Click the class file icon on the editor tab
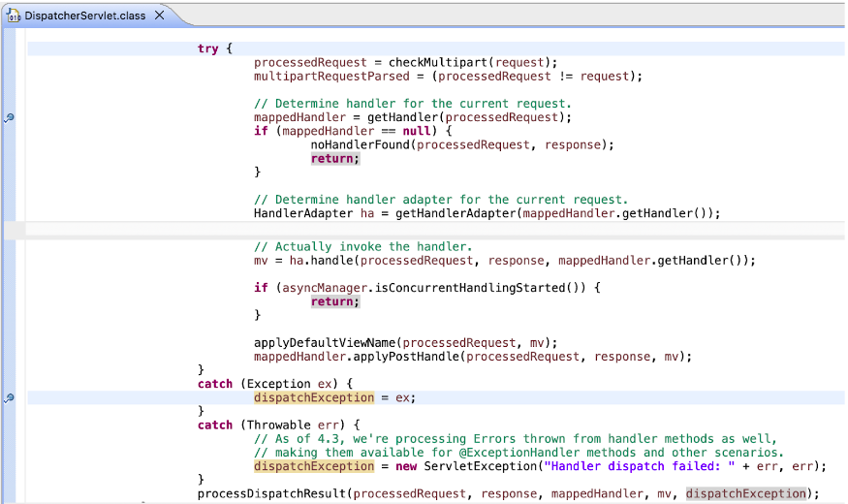848x504 pixels. tap(15, 16)
